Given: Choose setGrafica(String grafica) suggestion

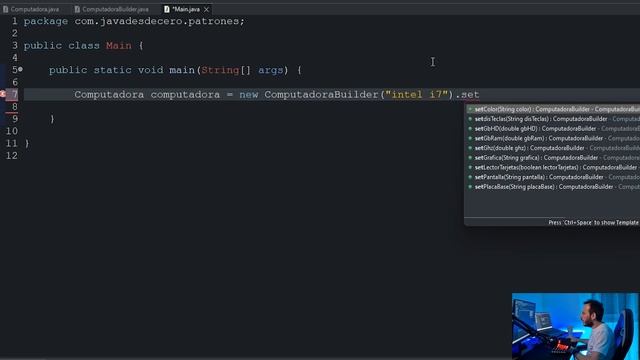Looking at the screenshot, I should pos(553,158).
